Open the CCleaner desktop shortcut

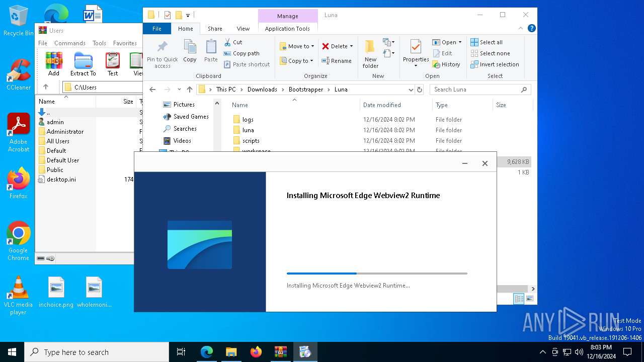click(x=19, y=74)
